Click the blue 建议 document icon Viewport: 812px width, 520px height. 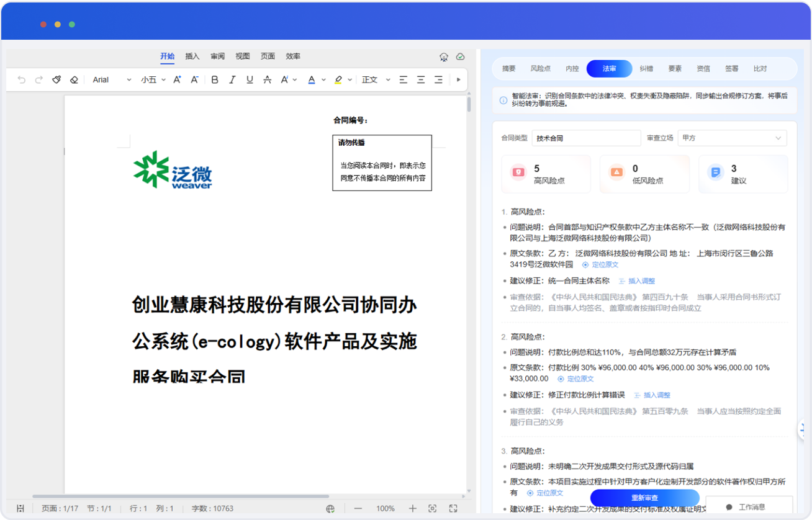tap(716, 173)
